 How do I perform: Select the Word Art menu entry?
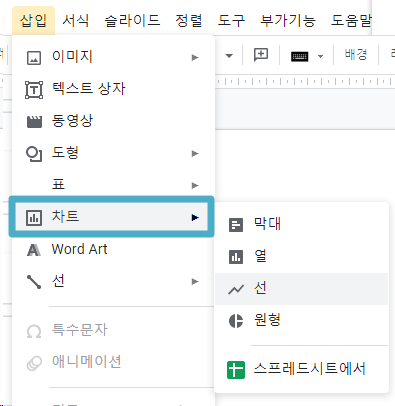(113, 249)
